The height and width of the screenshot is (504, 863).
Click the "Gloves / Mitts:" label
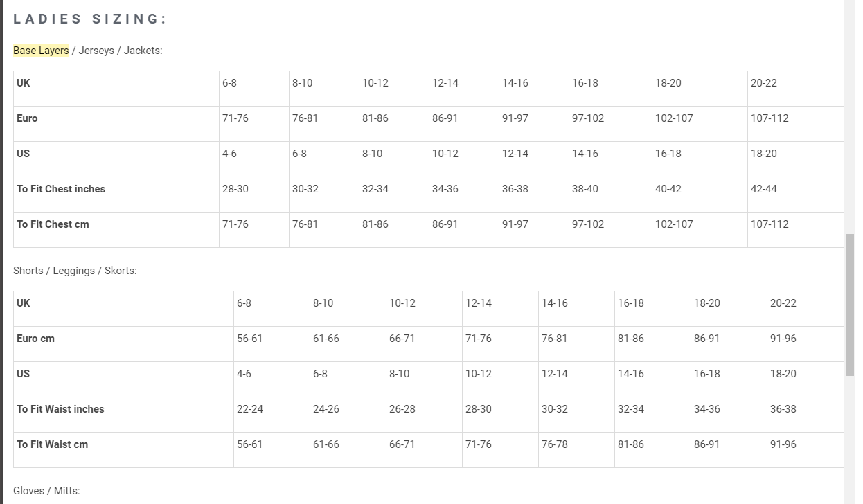coord(46,491)
